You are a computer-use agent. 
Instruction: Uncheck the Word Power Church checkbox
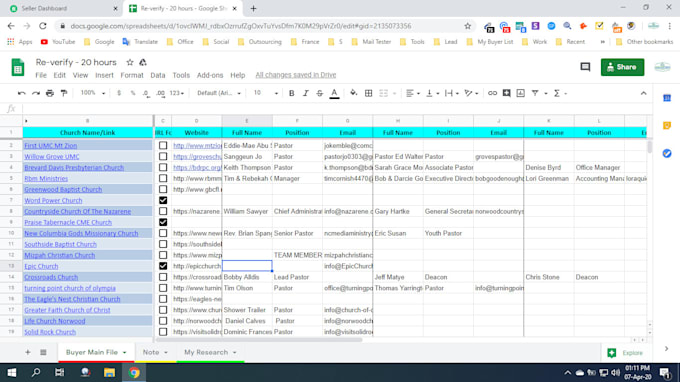(x=163, y=200)
